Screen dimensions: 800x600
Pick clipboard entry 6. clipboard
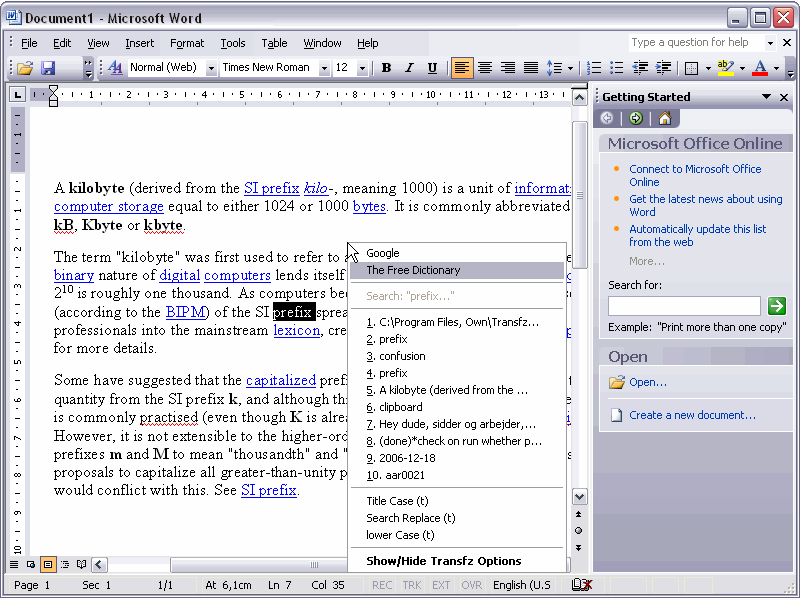click(457, 407)
